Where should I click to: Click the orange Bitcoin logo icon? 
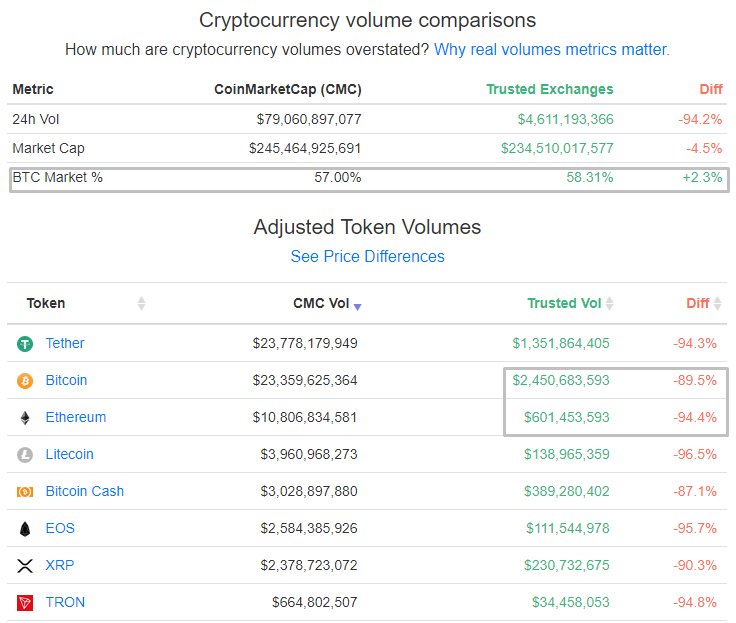25,381
